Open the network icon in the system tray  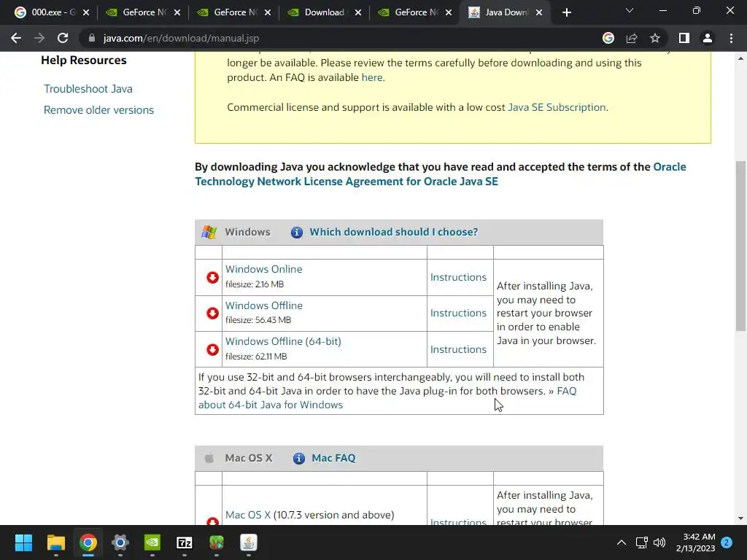(641, 542)
